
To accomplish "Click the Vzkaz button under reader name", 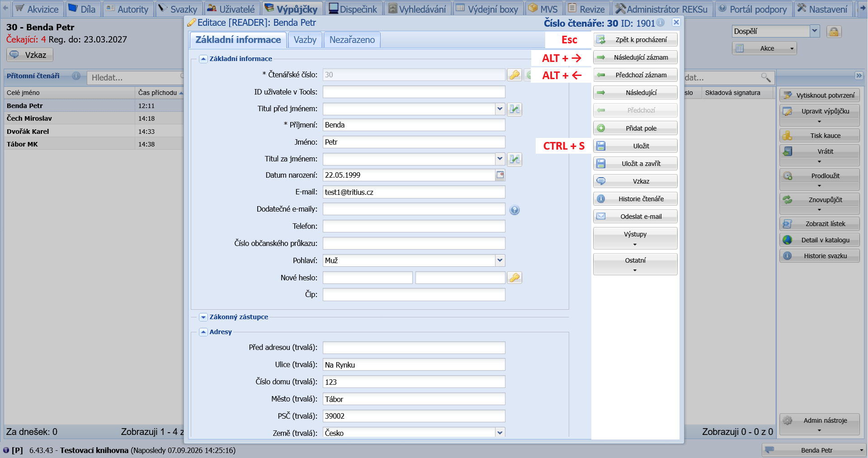I will tap(30, 55).
